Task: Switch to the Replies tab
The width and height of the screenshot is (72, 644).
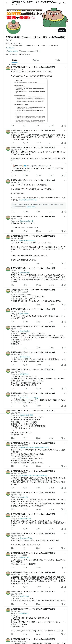Action: click(36, 60)
